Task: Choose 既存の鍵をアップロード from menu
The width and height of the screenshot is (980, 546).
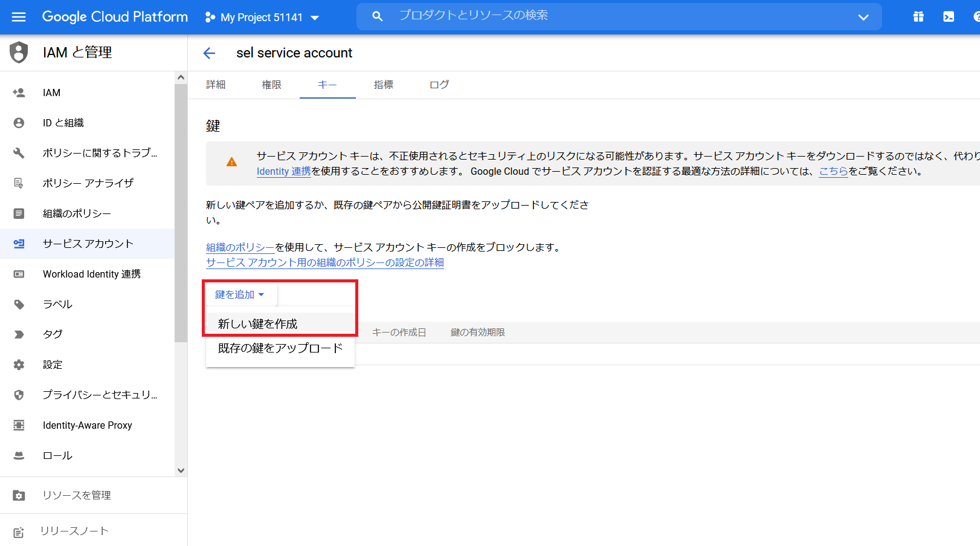Action: click(x=280, y=348)
